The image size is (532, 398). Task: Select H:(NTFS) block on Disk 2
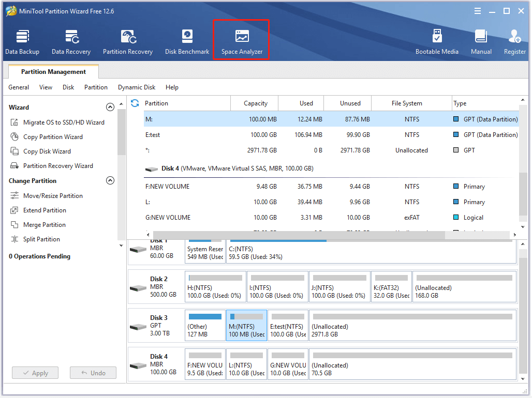[215, 287]
